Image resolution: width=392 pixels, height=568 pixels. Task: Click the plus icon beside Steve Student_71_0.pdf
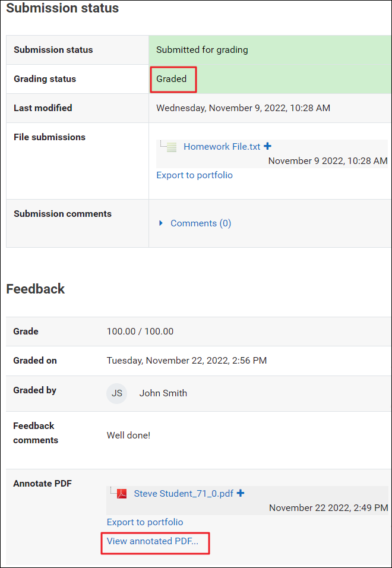[241, 493]
